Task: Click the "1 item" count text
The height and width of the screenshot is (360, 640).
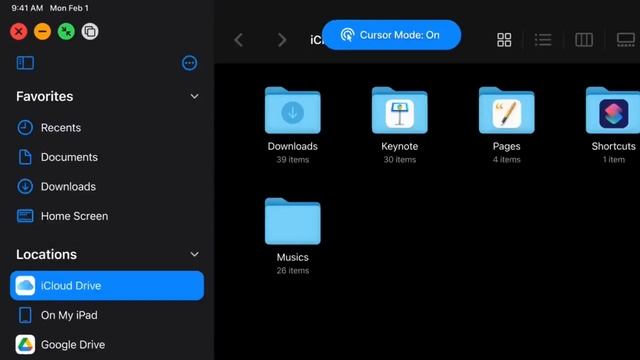Action: pyautogui.click(x=613, y=160)
